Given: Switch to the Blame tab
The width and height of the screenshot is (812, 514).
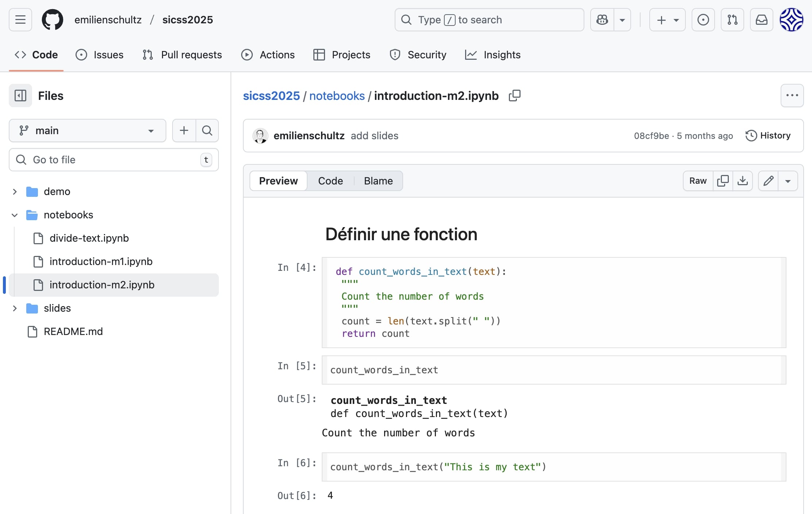Looking at the screenshot, I should [378, 180].
